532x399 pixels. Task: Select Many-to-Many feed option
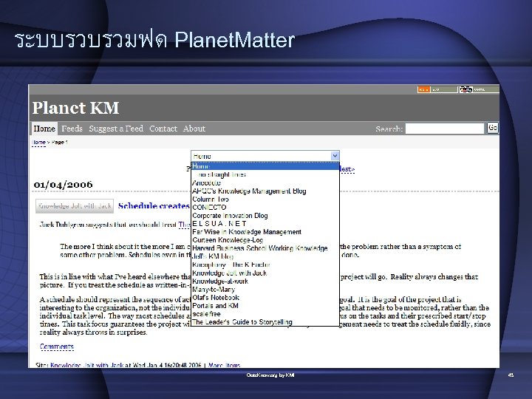[265, 289]
